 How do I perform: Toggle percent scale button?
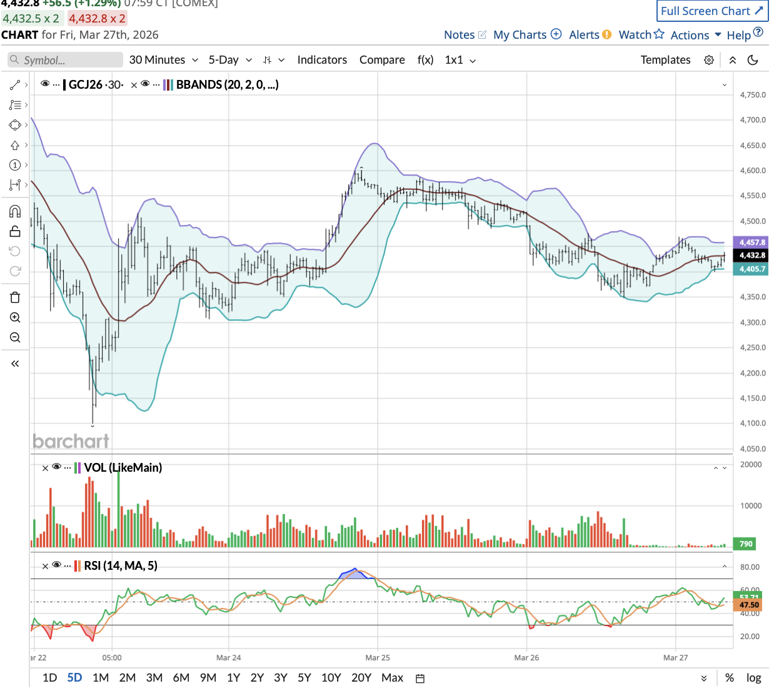click(x=730, y=678)
